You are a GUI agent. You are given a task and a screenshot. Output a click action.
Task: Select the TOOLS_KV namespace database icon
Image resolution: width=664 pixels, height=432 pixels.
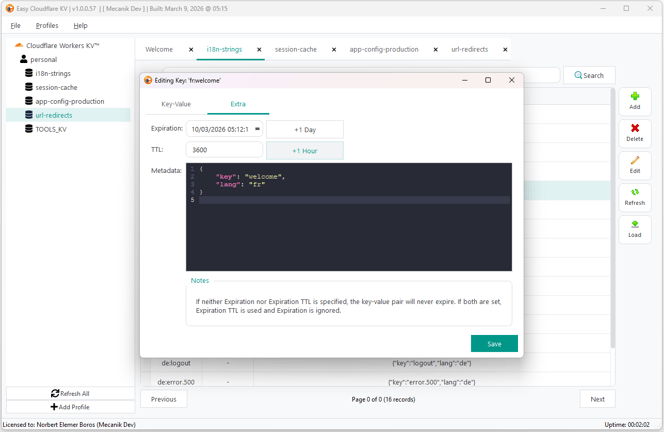coord(29,129)
